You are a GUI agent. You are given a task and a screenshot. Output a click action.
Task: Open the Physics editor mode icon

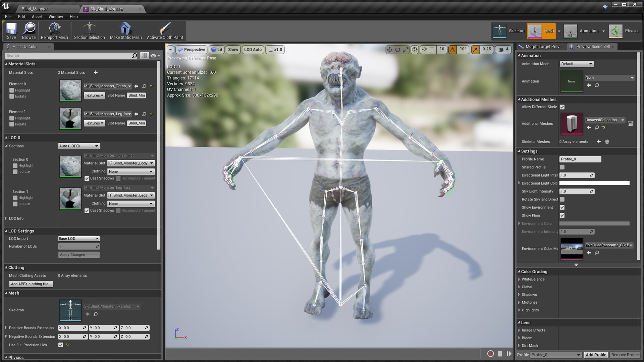615,31
